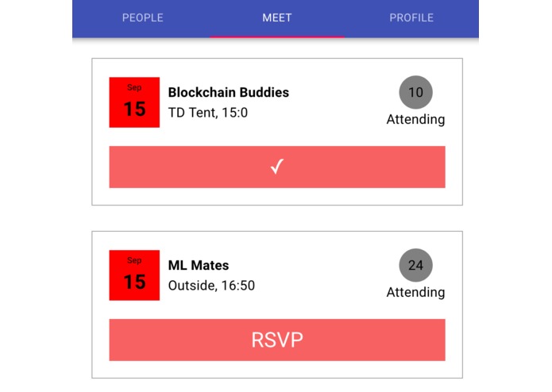Viewport: 552px width, 392px height.
Task: Toggle the checkmark RSVP for Blockchain Buddies
Action: tap(277, 167)
